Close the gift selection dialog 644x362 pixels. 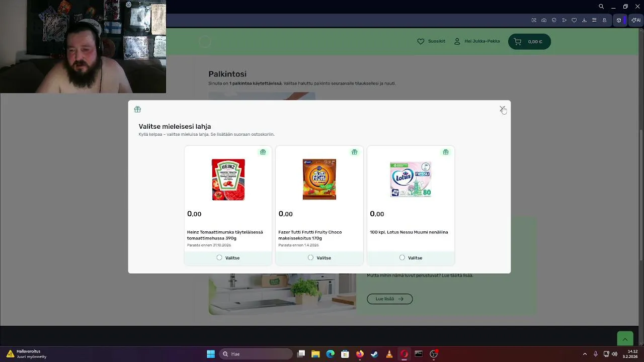click(x=502, y=109)
